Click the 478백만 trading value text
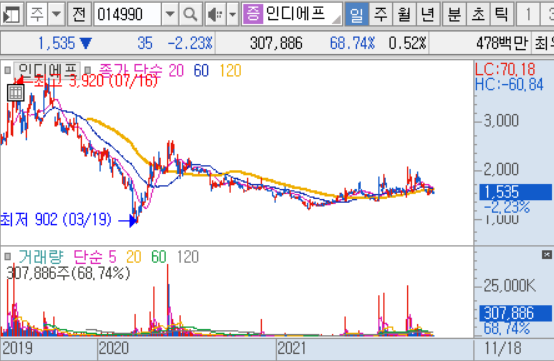Viewport: 554px width, 361px height. click(x=502, y=43)
